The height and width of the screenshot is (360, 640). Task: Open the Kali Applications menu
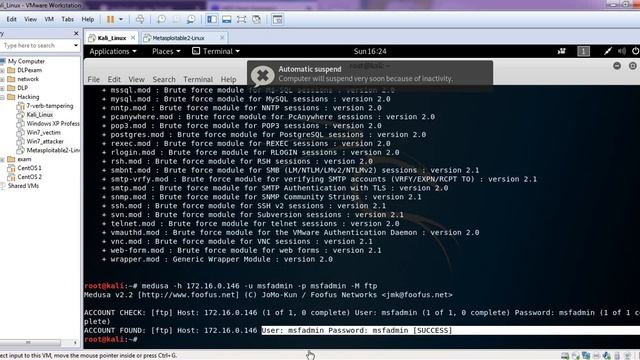[113, 51]
